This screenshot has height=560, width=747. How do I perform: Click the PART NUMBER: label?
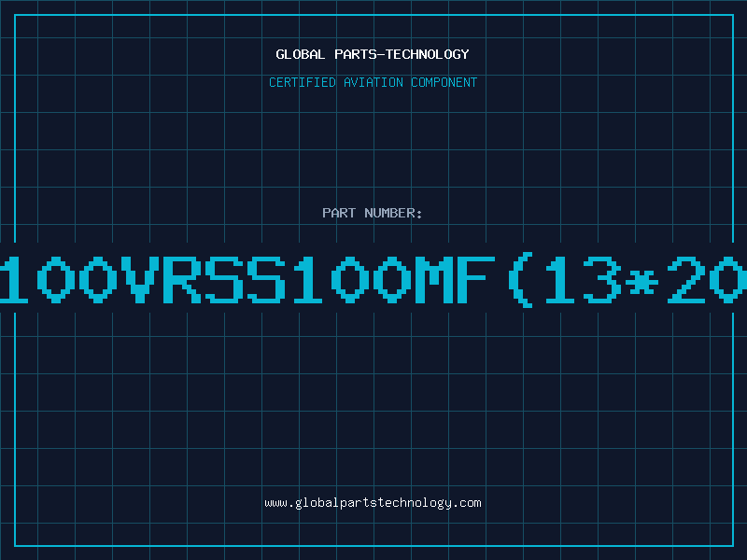pos(373,213)
